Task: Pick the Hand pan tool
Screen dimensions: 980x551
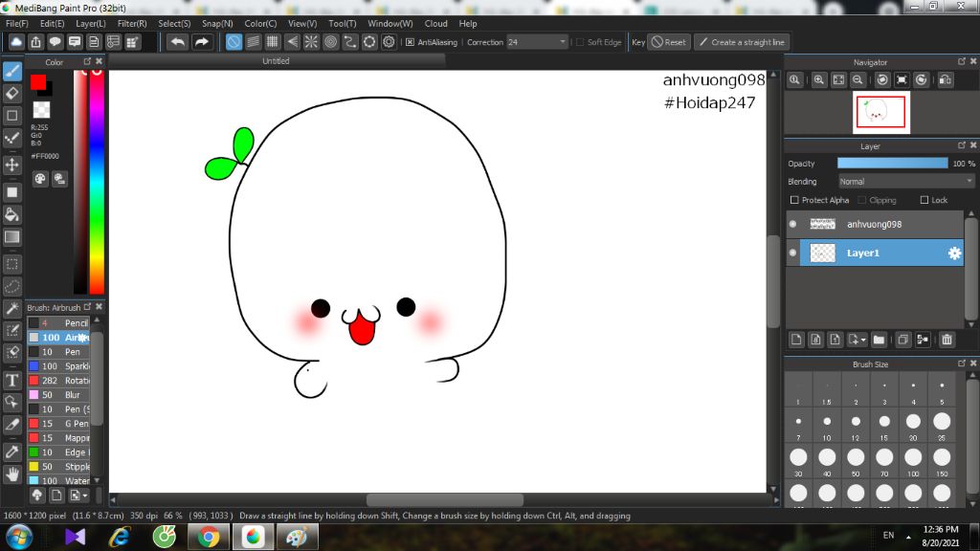Action: [x=12, y=474]
